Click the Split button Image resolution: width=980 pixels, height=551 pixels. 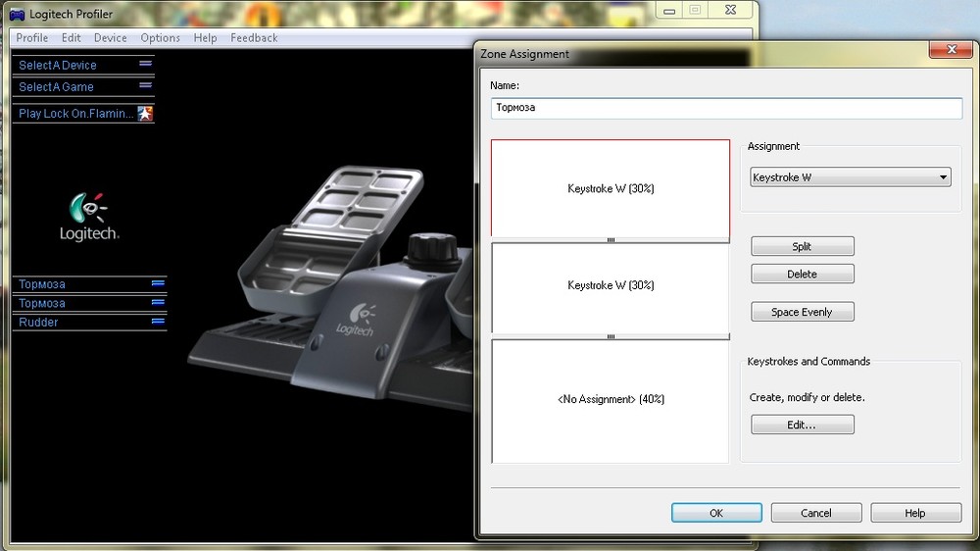pyautogui.click(x=803, y=246)
